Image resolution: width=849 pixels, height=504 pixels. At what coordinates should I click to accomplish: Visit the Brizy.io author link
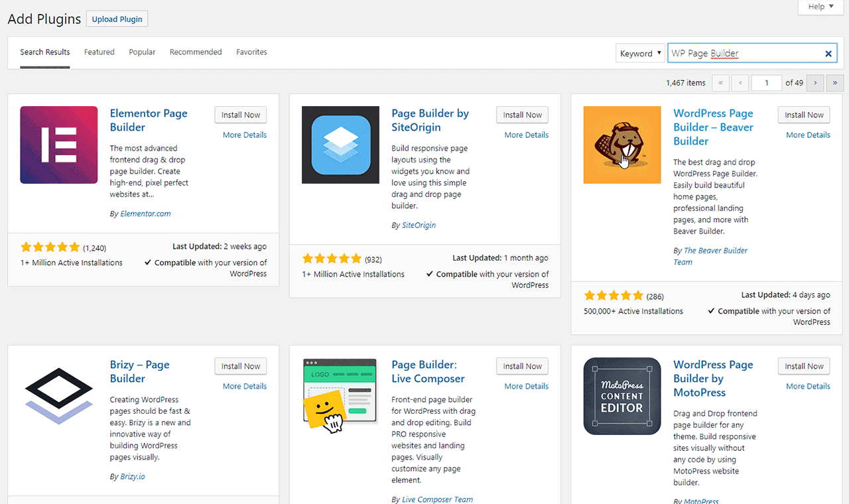coord(134,476)
